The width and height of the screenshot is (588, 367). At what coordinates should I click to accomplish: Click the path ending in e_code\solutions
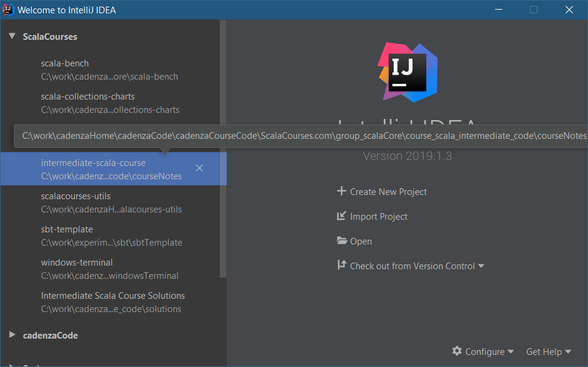pos(111,309)
